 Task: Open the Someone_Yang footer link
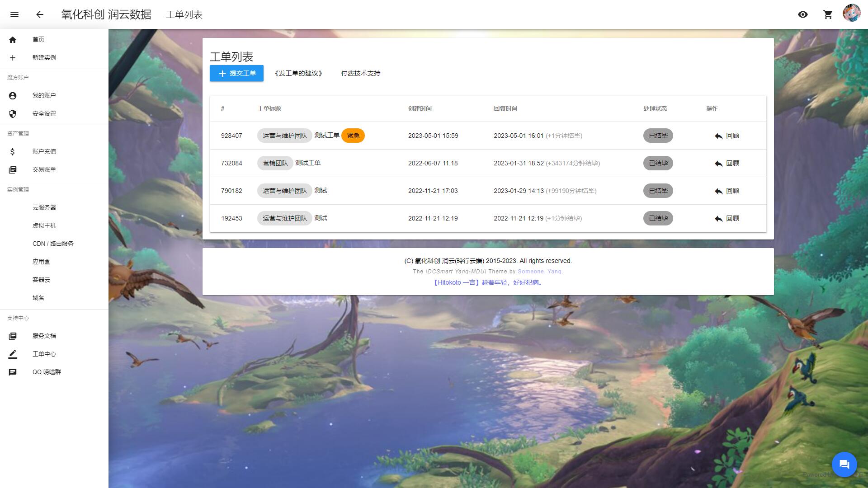pyautogui.click(x=540, y=272)
